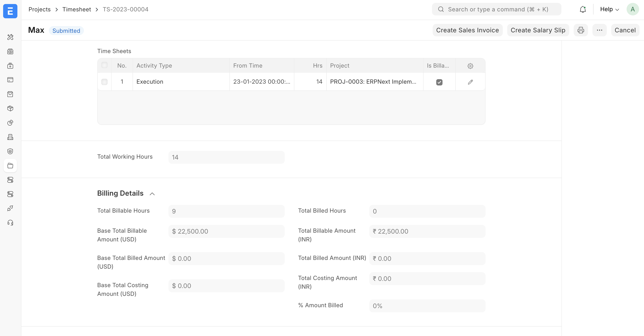
Task: Open the three-dots more actions menu
Action: 599,30
